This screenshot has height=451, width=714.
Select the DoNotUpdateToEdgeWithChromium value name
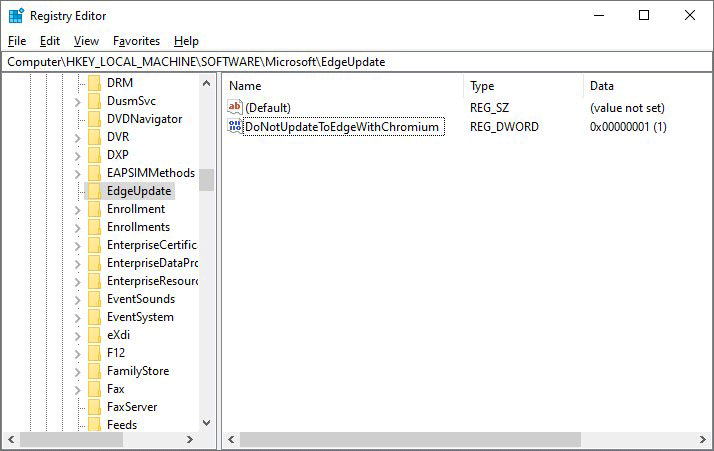click(x=342, y=127)
